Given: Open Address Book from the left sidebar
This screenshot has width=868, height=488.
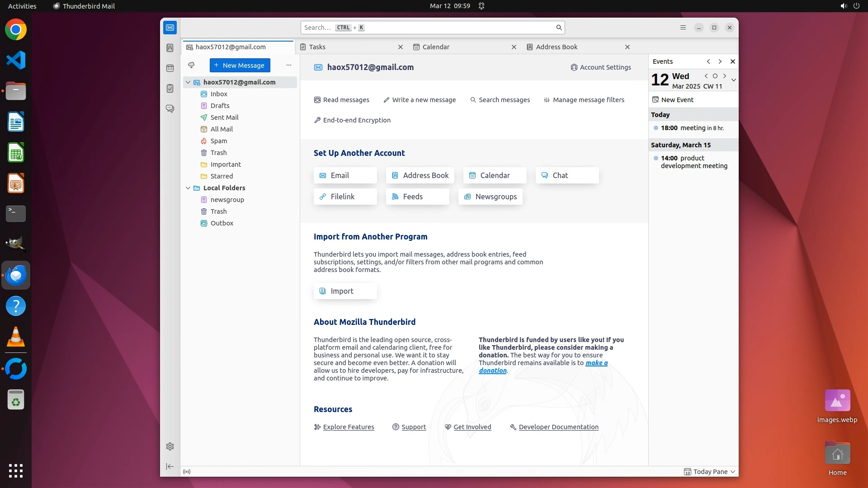Looking at the screenshot, I should 170,48.
